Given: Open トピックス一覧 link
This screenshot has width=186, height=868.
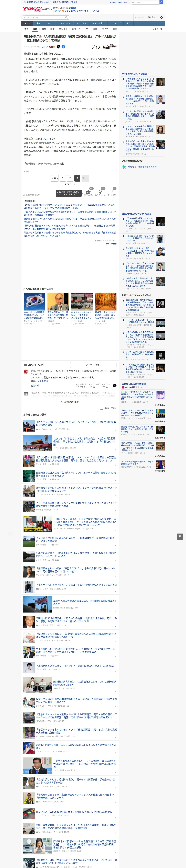Looking at the screenshot, I should 155,29.
